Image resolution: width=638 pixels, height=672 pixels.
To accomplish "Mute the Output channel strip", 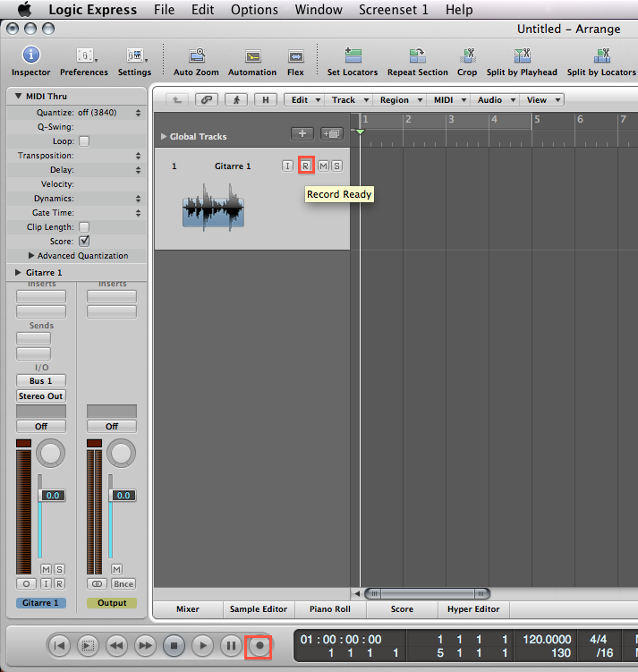I will pyautogui.click(x=116, y=569).
